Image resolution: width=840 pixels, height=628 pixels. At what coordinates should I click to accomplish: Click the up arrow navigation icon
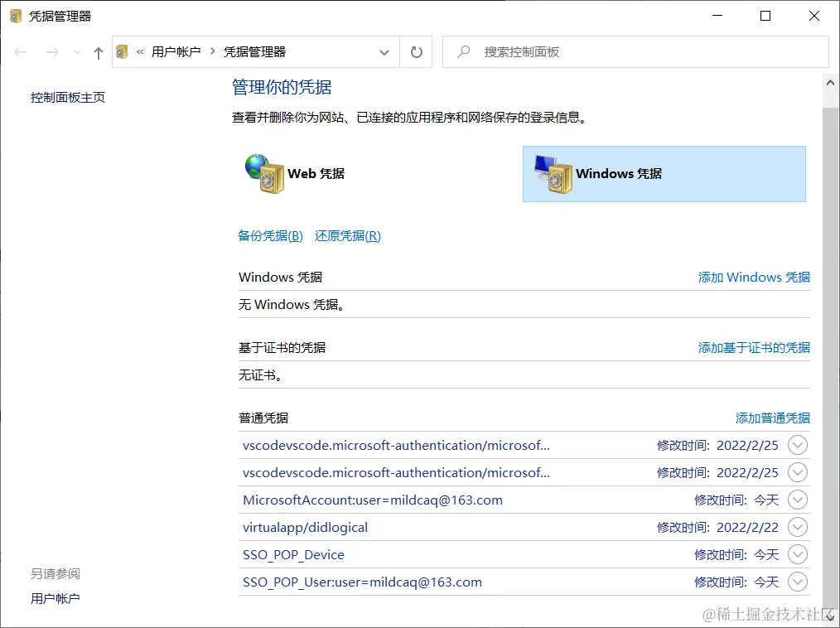97,51
